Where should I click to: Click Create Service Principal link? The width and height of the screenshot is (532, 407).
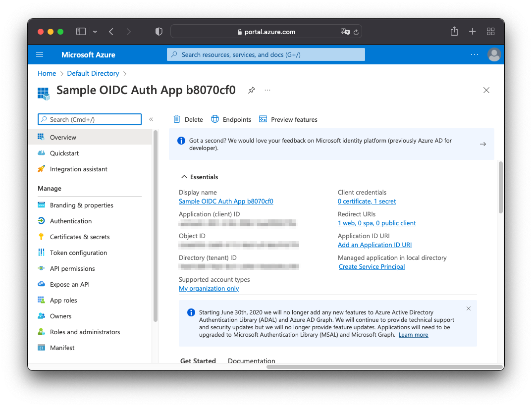point(372,266)
